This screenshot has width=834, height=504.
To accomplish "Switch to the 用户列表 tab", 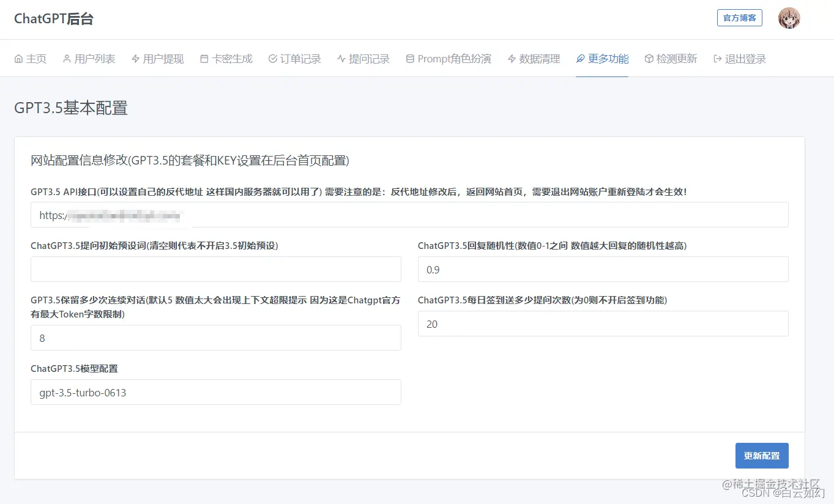I will click(x=89, y=59).
